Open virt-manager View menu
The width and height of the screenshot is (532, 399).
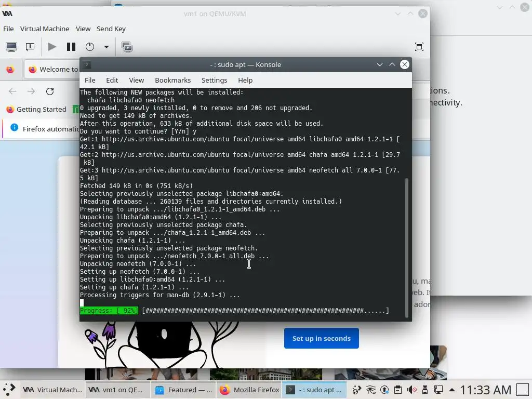(83, 29)
